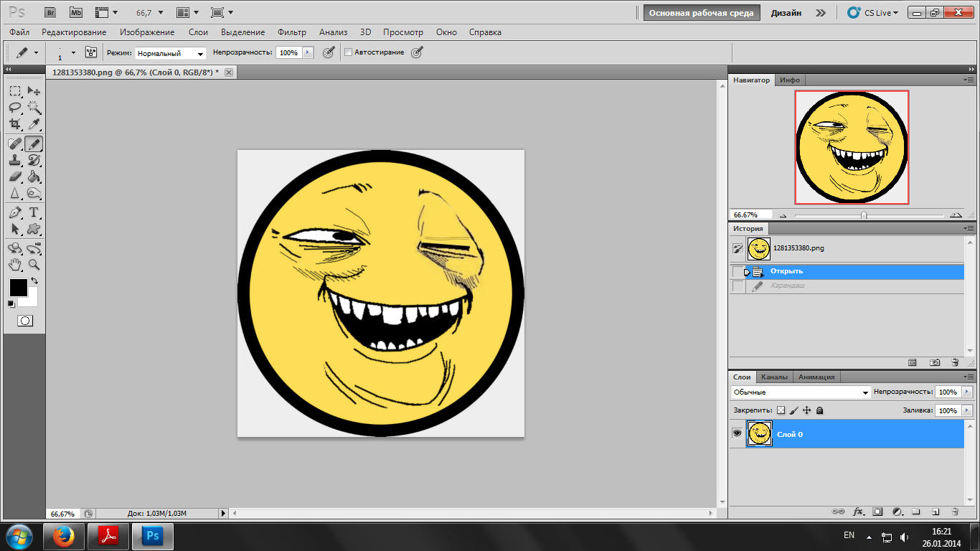Select the Eraser tool
The width and height of the screenshot is (980, 551).
coord(15,176)
